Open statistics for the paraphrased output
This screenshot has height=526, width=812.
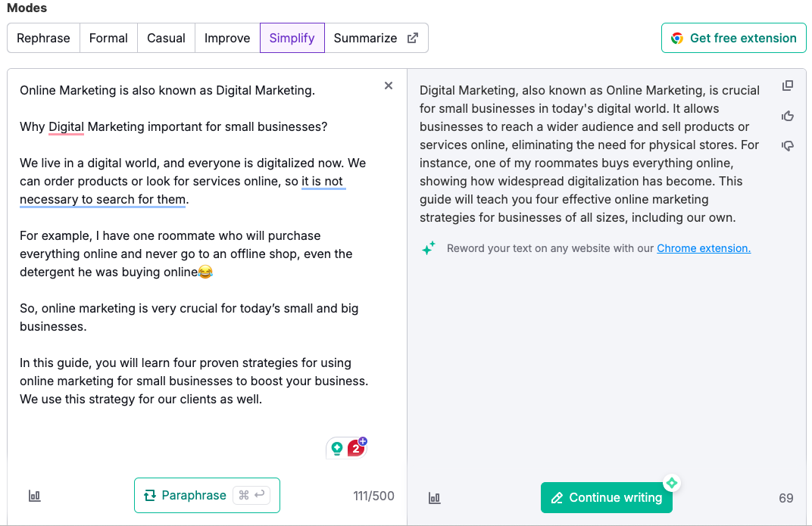pyautogui.click(x=434, y=498)
